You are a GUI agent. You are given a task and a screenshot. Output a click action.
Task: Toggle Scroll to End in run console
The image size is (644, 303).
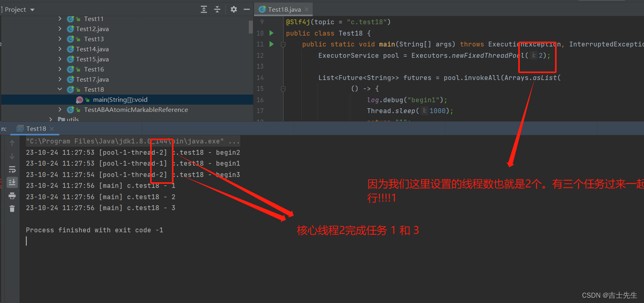click(x=12, y=183)
